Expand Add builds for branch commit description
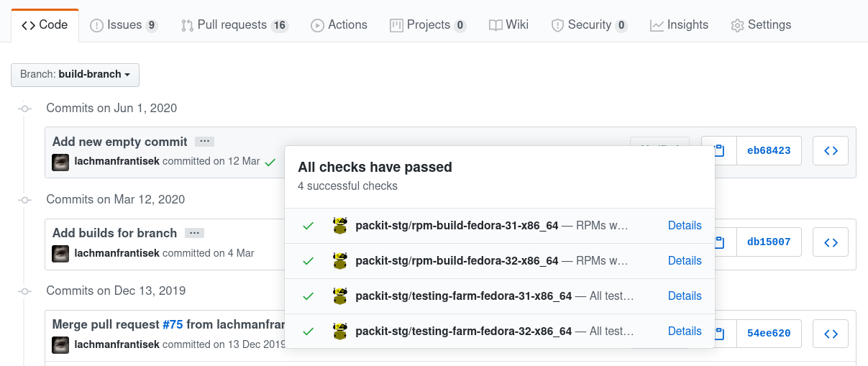This screenshot has height=366, width=868. 194,233
